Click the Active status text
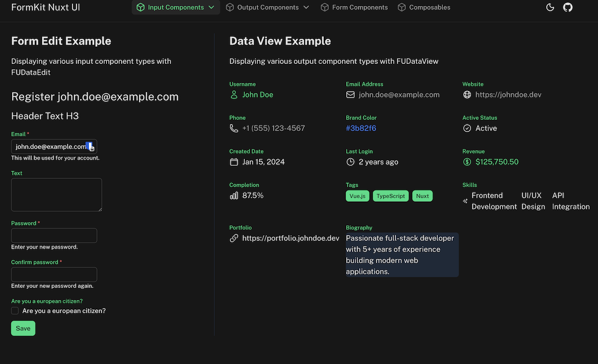Viewport: 598px width, 364px height. point(486,128)
